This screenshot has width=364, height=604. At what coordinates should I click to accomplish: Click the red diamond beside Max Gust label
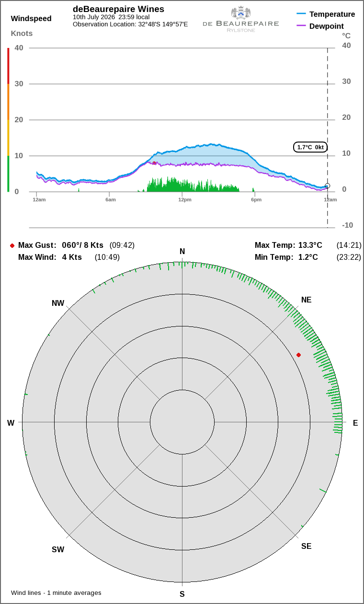12,245
